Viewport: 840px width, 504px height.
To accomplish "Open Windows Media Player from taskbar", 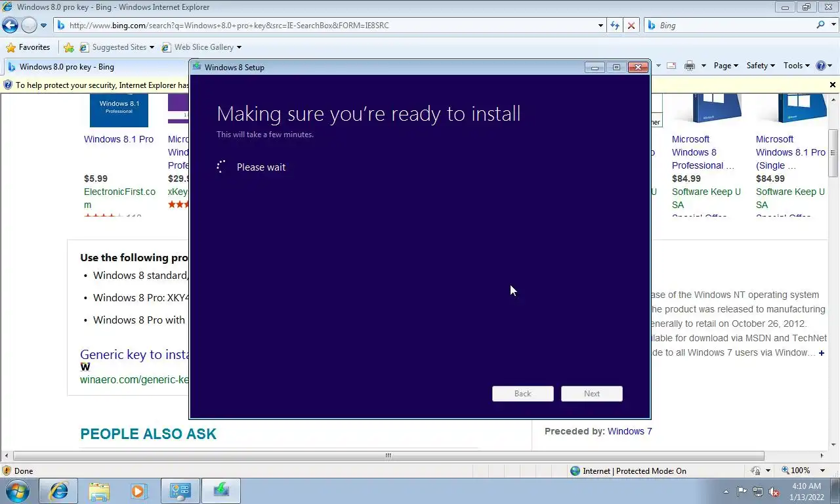I will click(x=139, y=491).
